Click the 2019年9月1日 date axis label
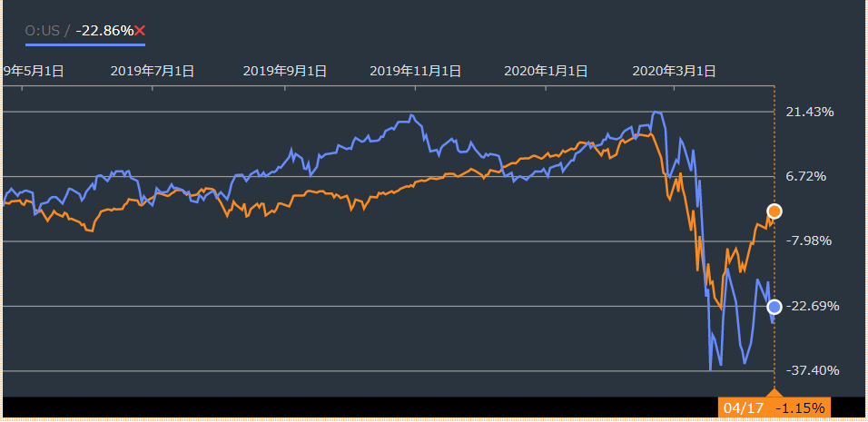The width and height of the screenshot is (868, 422). (284, 71)
